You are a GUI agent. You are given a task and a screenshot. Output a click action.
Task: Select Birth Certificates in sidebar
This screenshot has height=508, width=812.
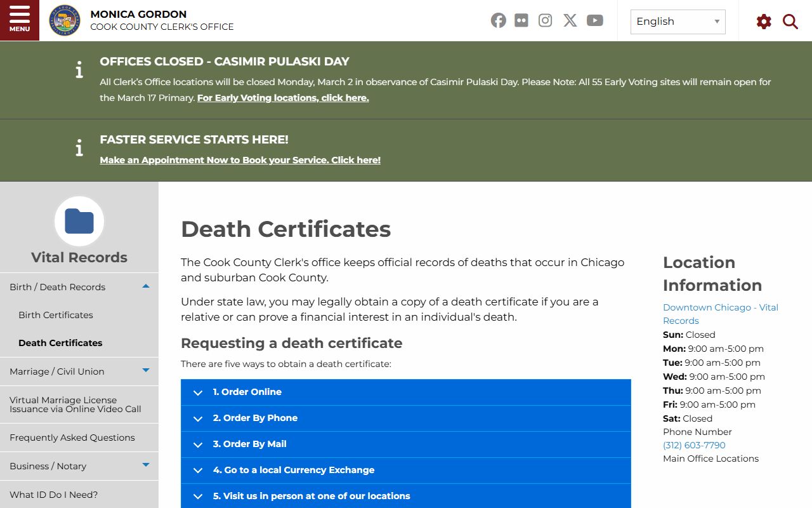56,315
